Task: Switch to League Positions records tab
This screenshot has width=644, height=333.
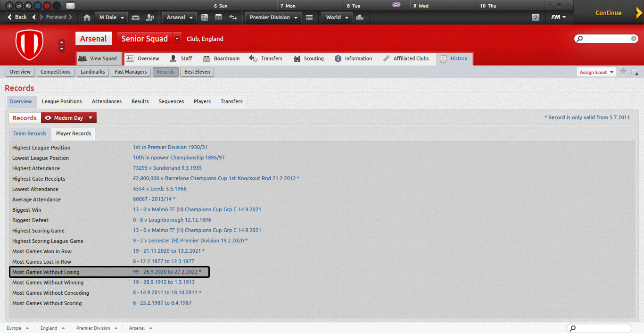Action: (x=62, y=101)
